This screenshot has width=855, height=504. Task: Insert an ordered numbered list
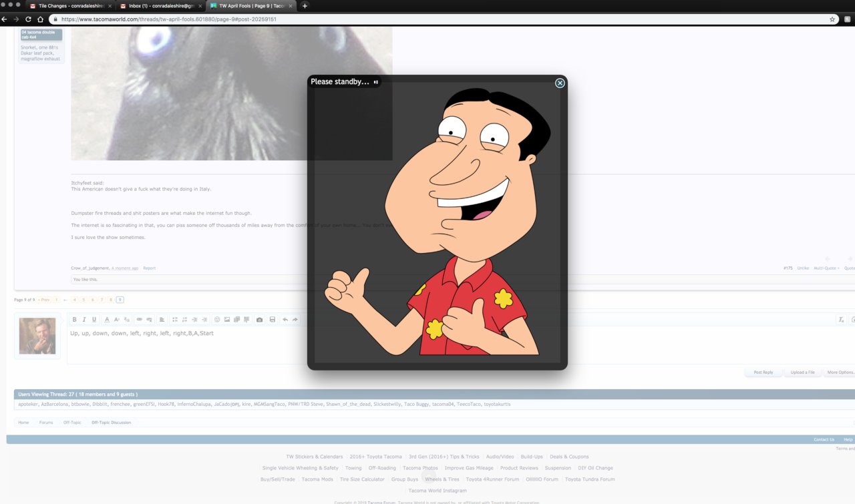pos(184,320)
